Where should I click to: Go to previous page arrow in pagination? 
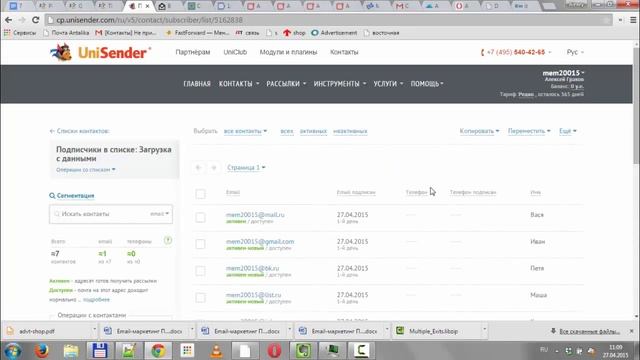198,167
